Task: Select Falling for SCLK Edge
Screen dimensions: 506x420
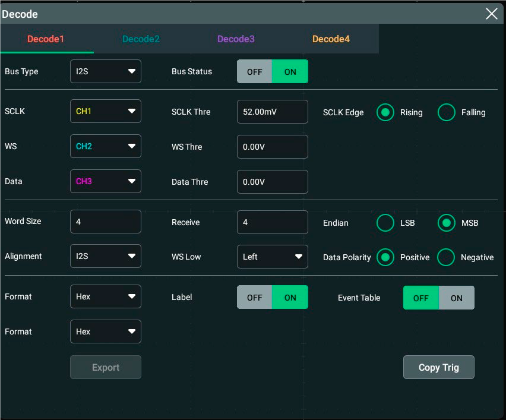Action: [447, 112]
